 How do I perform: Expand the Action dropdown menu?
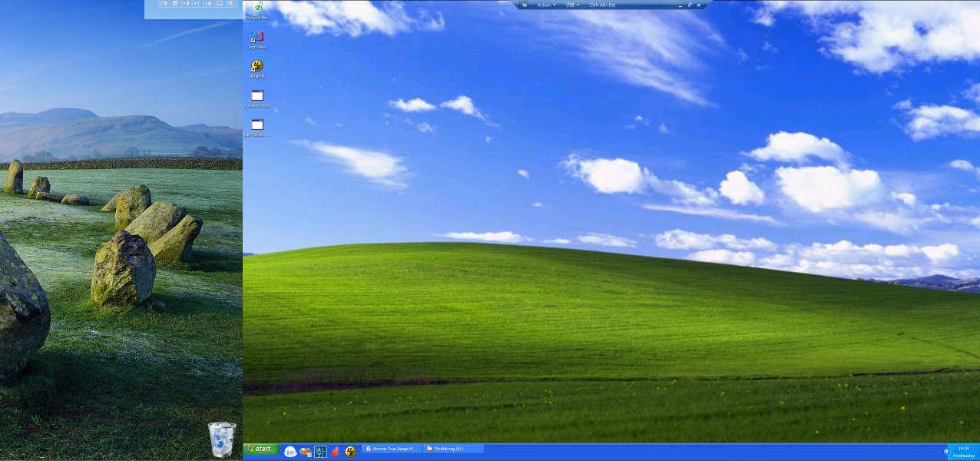click(546, 5)
